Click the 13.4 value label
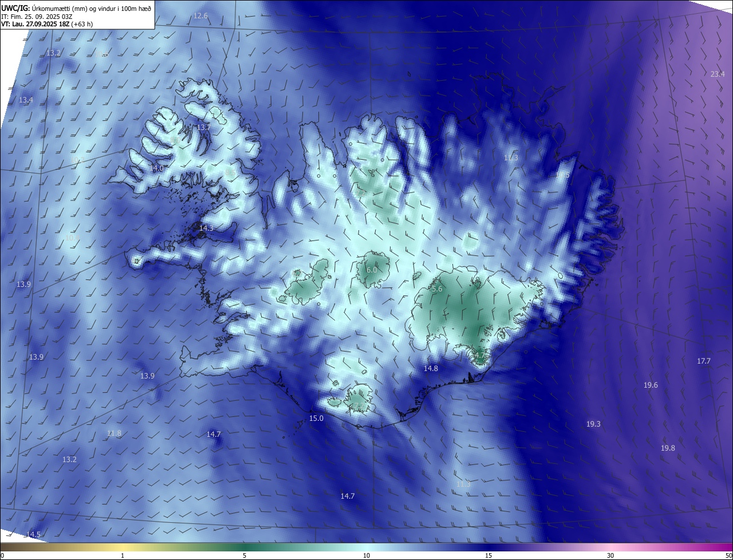 (26, 100)
